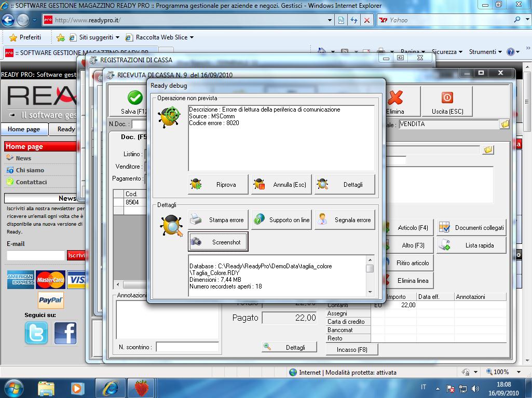Viewport: 532px width, 398px height.
Task: Take a Screenshot via the camera button
Action: (218, 242)
